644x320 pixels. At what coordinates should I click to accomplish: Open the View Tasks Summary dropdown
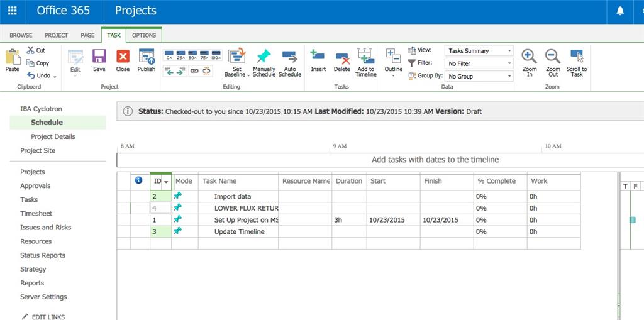pos(479,51)
